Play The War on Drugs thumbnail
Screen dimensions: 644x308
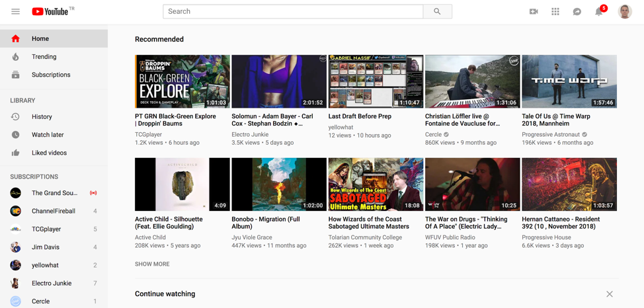coord(473,184)
